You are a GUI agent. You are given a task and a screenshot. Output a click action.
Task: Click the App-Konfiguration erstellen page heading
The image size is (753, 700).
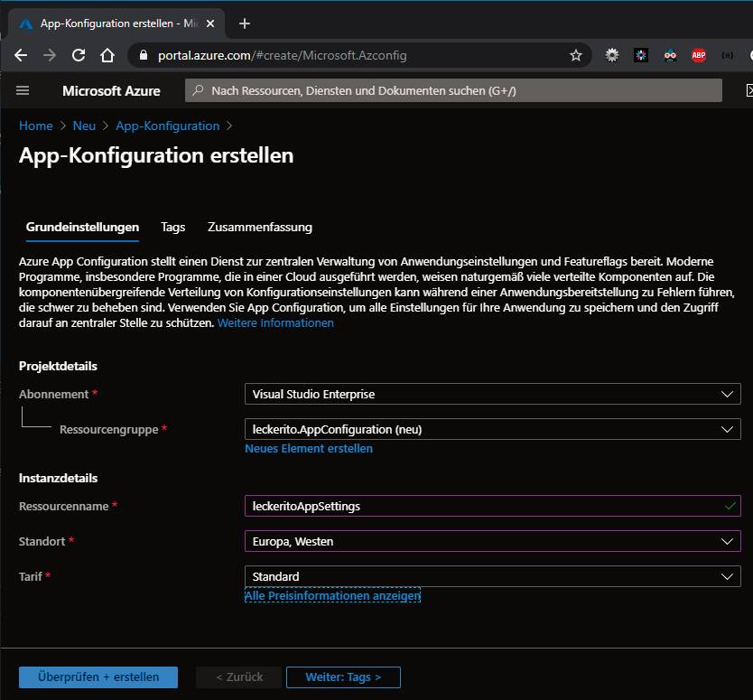click(156, 155)
